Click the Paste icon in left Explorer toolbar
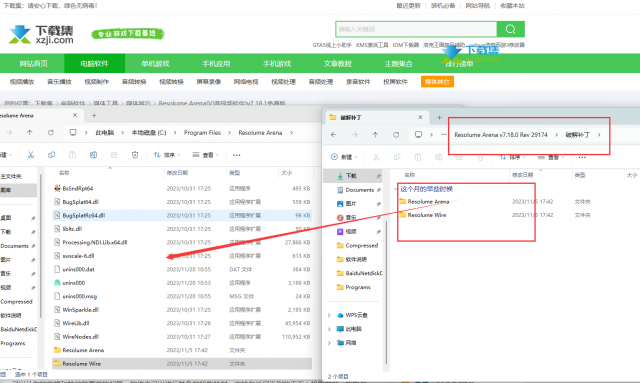This screenshot has width=640, height=383. (x=72, y=155)
